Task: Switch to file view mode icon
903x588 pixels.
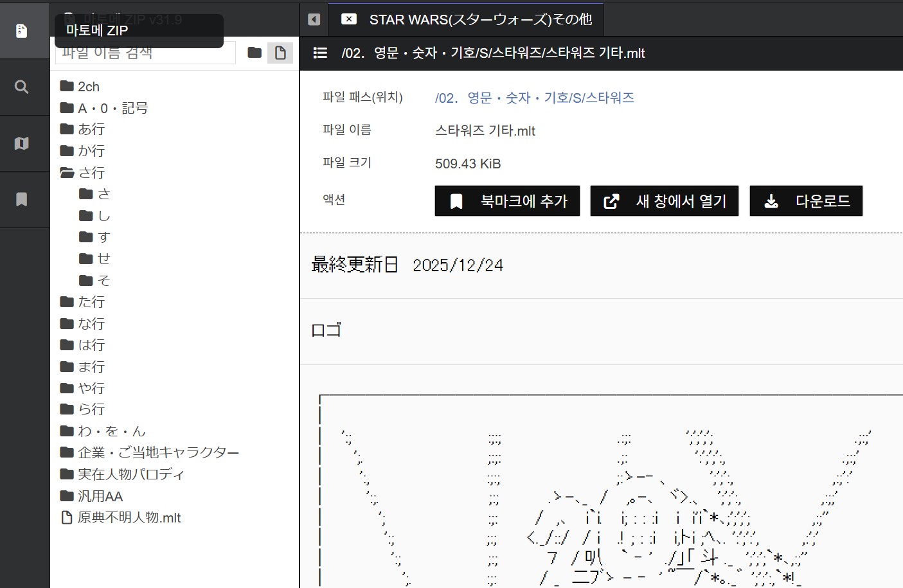Action: click(280, 53)
